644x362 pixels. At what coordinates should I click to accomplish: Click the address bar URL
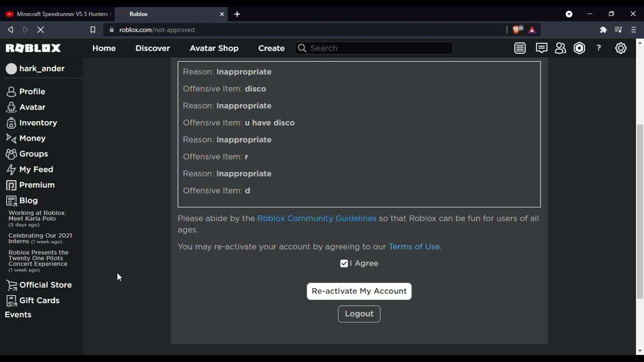click(x=157, y=30)
